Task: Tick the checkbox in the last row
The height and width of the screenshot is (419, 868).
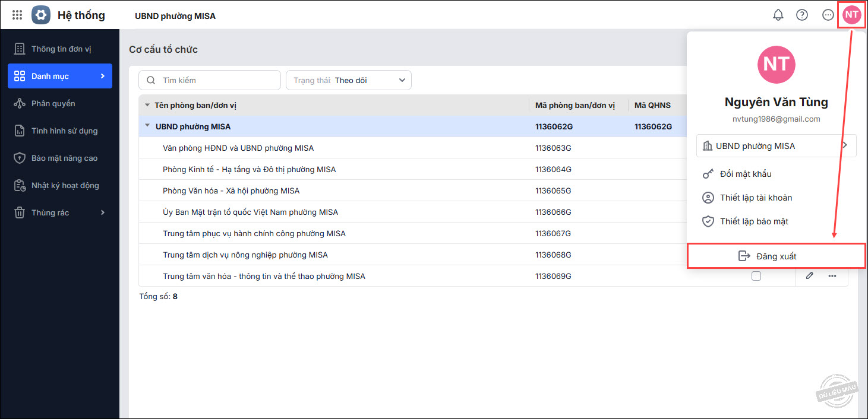Action: pyautogui.click(x=756, y=276)
